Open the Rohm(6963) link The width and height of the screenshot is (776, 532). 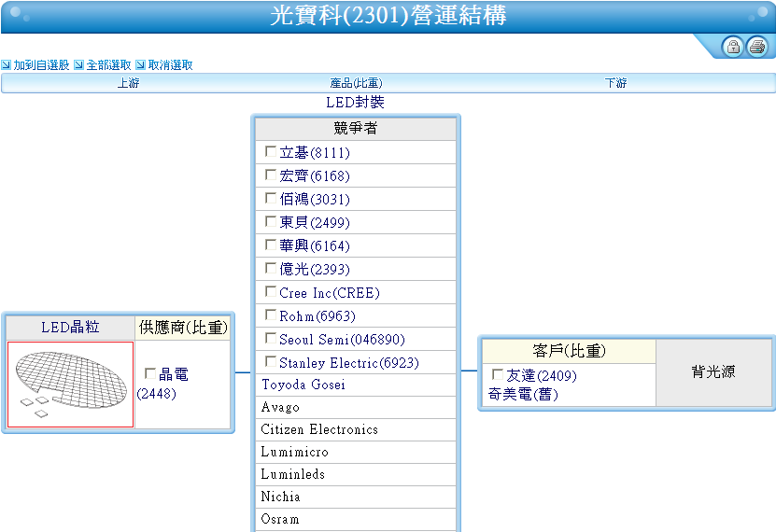click(x=317, y=316)
